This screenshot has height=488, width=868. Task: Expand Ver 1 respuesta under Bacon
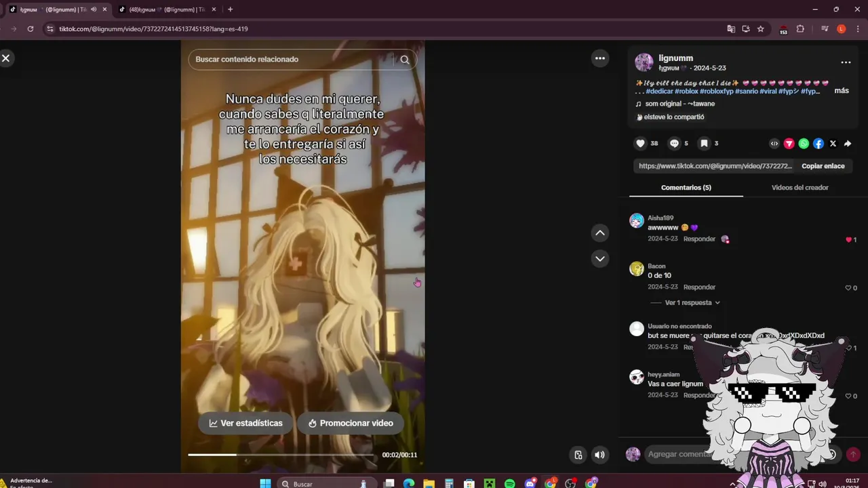[692, 303]
